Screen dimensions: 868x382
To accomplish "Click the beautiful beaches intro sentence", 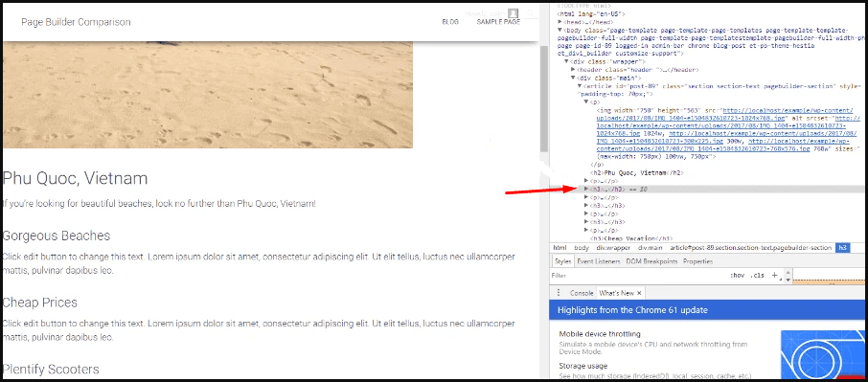I will pyautogui.click(x=159, y=203).
